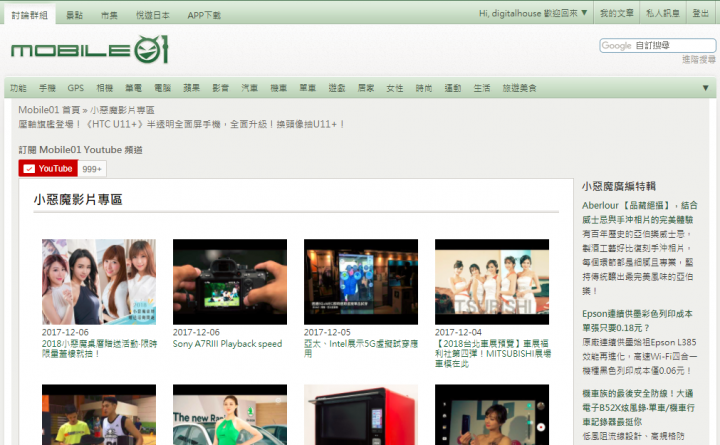Go to the 居家 category
This screenshot has width=720, height=445.
pos(366,88)
